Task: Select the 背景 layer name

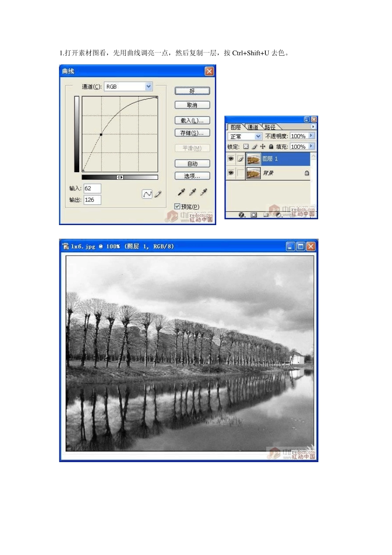Action: pyautogui.click(x=268, y=173)
